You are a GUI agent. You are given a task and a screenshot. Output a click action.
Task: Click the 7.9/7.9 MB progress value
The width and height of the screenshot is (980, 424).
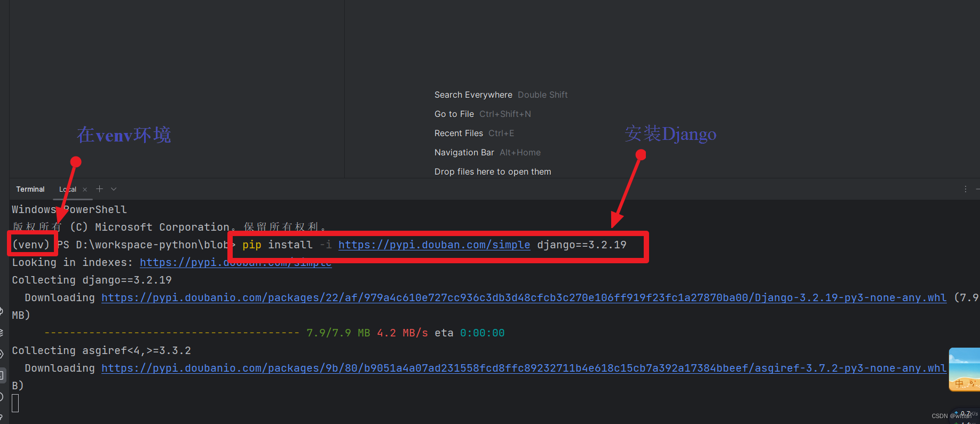pyautogui.click(x=338, y=333)
